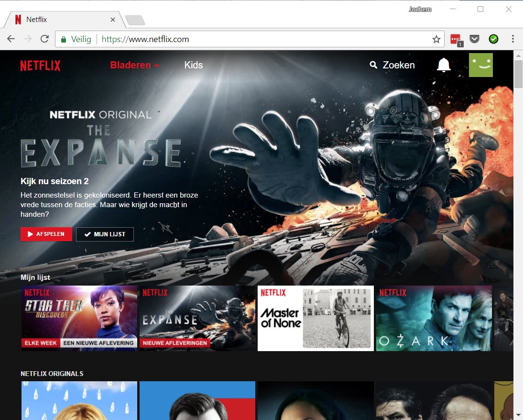
Task: Click the scrollbar down arrow
Action: click(518, 415)
